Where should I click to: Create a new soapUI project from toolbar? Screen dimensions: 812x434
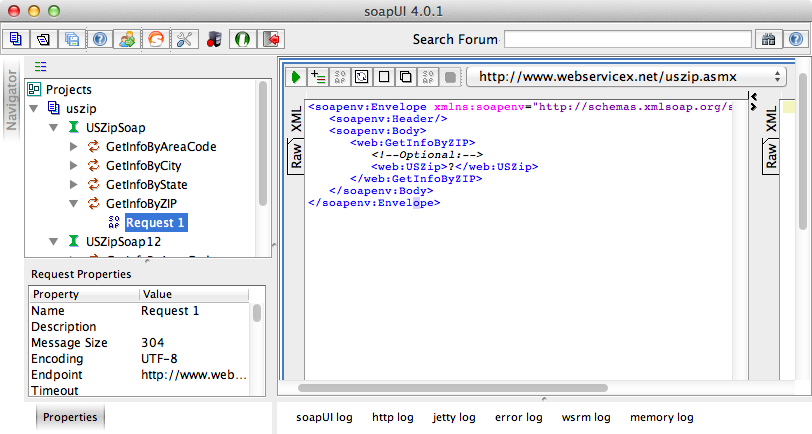click(16, 39)
